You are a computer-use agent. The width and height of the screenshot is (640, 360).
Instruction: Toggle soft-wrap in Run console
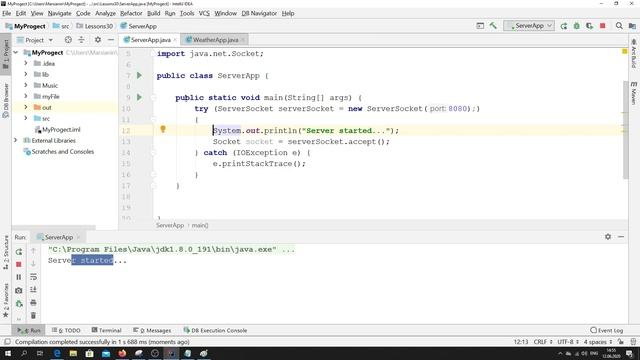33,277
